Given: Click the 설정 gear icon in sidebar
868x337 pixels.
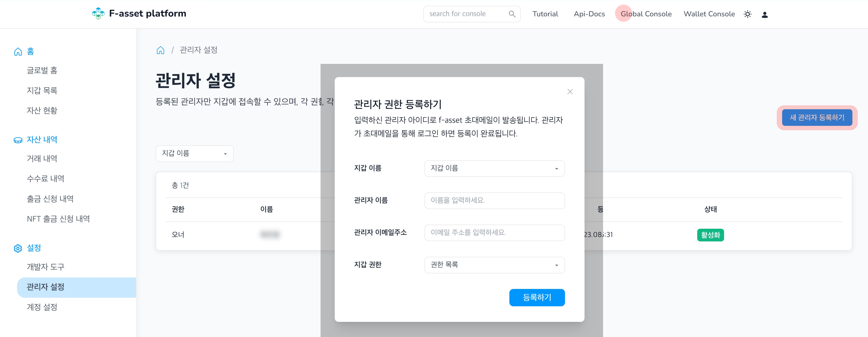Looking at the screenshot, I should click(18, 248).
